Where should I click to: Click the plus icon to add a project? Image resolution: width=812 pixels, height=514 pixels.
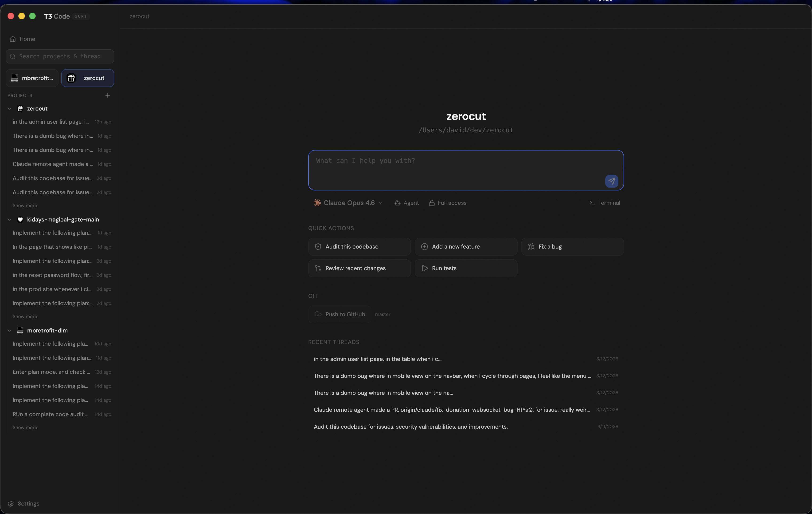tap(107, 95)
